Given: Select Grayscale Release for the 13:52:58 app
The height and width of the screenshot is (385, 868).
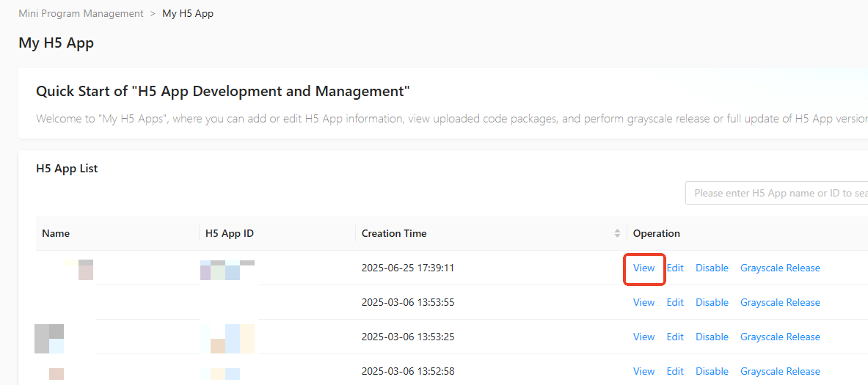Looking at the screenshot, I should click(780, 371).
